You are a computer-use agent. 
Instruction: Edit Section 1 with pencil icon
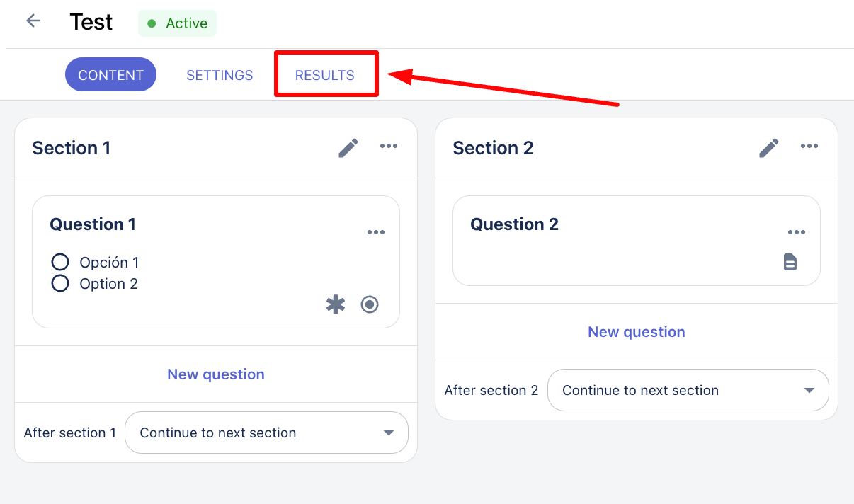pos(348,147)
